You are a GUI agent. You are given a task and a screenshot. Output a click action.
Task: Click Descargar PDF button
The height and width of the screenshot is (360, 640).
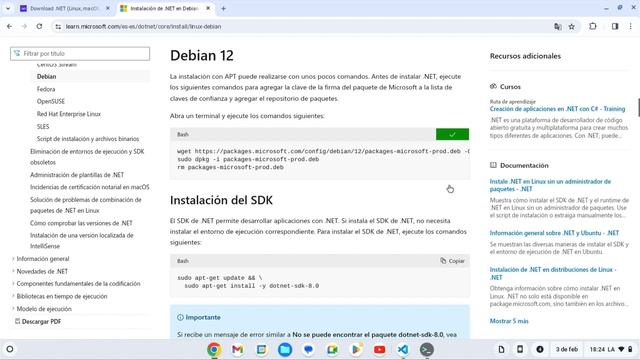click(x=38, y=322)
